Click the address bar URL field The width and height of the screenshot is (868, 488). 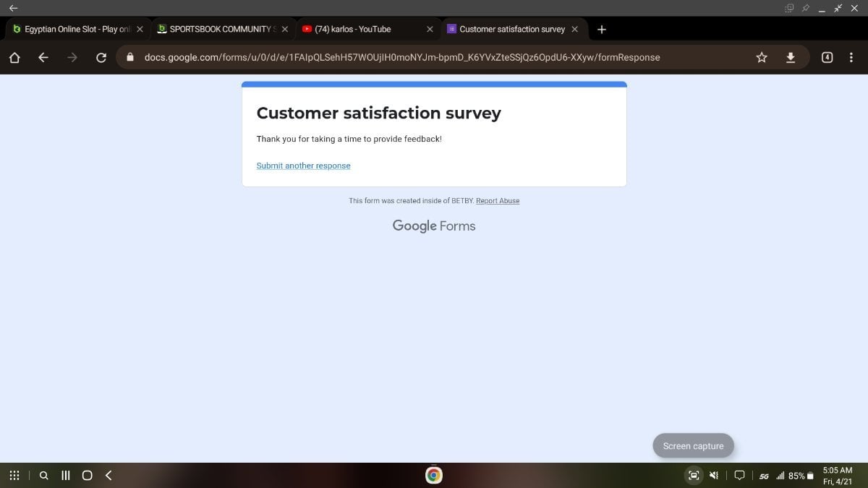(x=401, y=58)
